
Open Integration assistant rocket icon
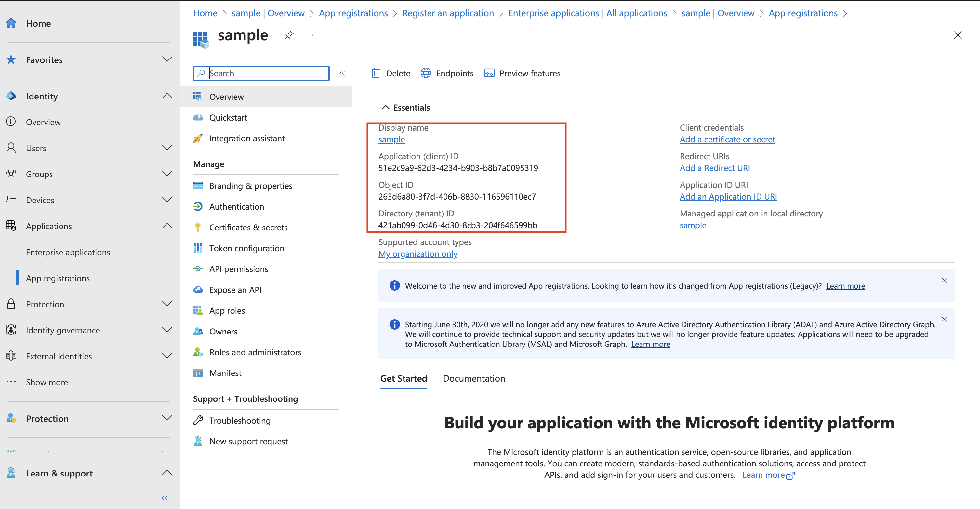pos(198,138)
